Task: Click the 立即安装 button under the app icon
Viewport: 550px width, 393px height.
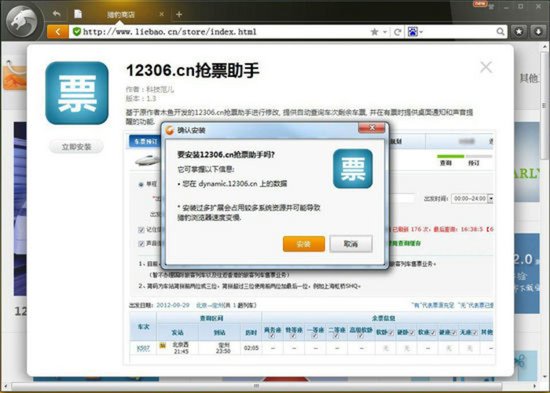Action: pos(76,147)
